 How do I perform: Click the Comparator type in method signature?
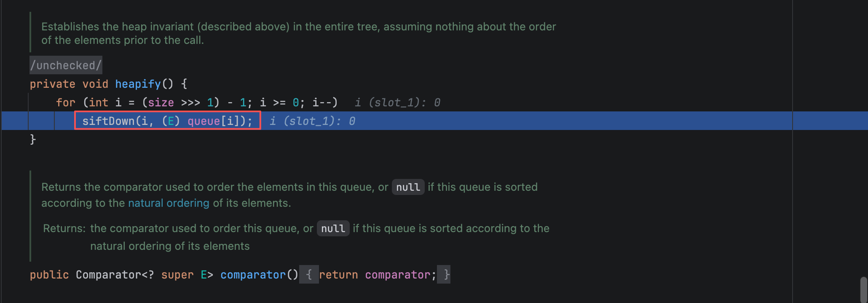point(108,275)
